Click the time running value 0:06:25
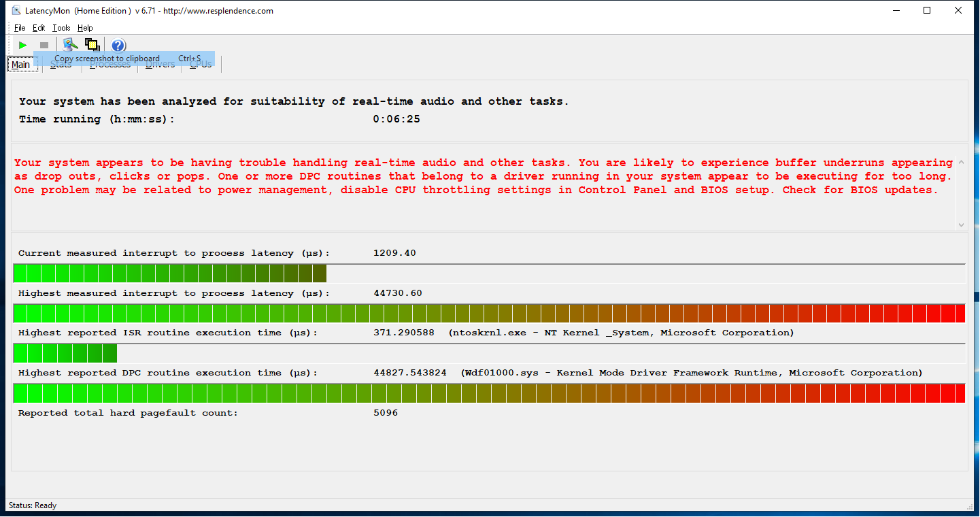Screen dimensions: 980x517 (x=396, y=119)
